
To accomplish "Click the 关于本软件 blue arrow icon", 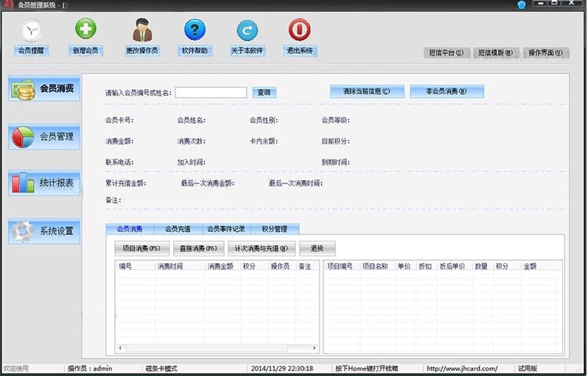I will click(247, 31).
